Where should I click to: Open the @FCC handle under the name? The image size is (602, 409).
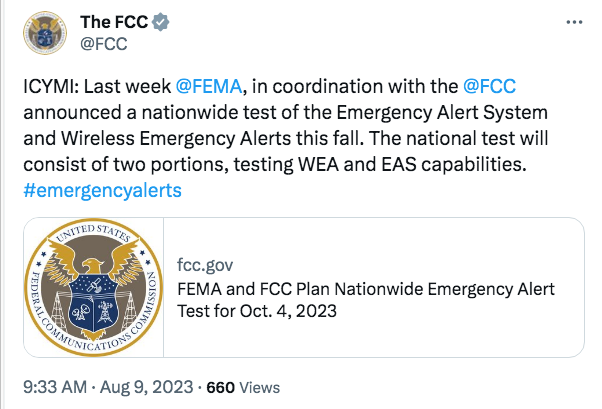[x=104, y=44]
